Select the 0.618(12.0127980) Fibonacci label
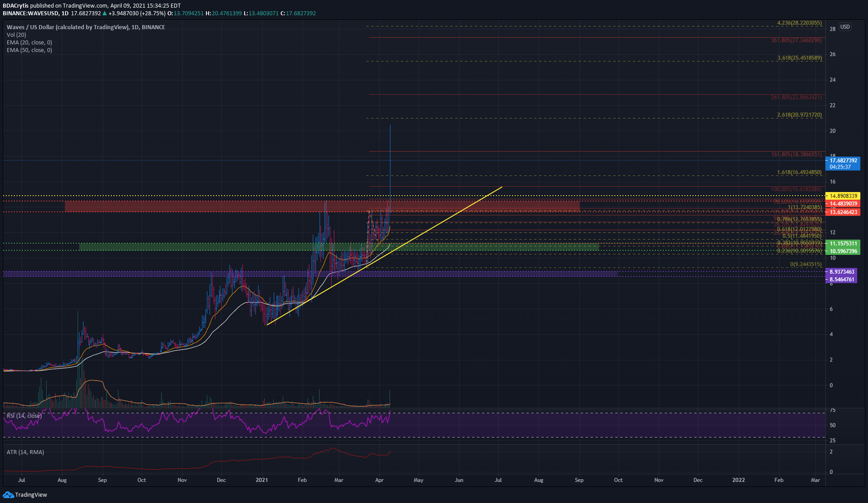The height and width of the screenshot is (503, 868). pos(799,229)
